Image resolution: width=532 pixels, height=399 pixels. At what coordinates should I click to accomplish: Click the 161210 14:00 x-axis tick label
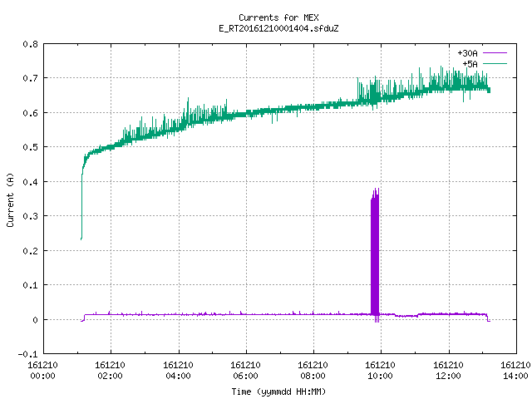(x=515, y=371)
